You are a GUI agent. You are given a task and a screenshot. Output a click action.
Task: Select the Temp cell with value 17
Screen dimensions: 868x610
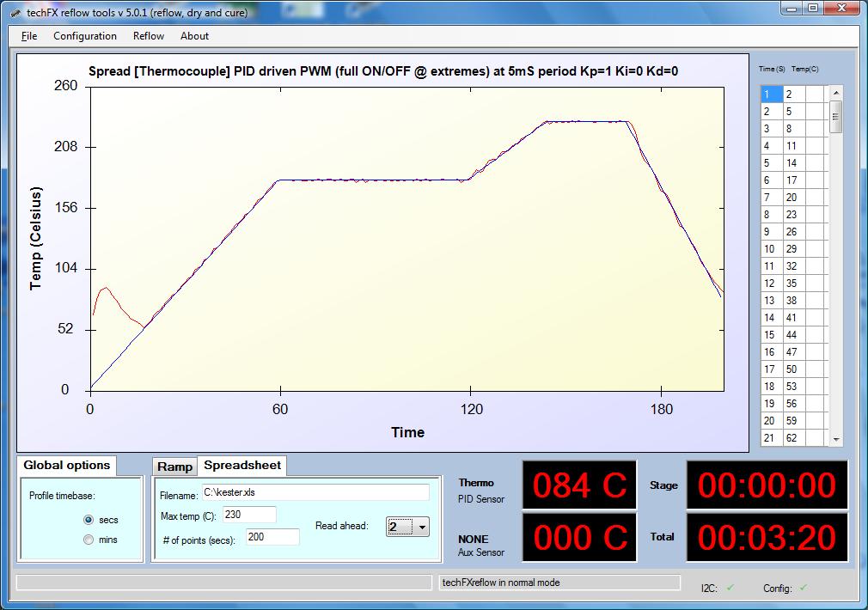point(794,180)
